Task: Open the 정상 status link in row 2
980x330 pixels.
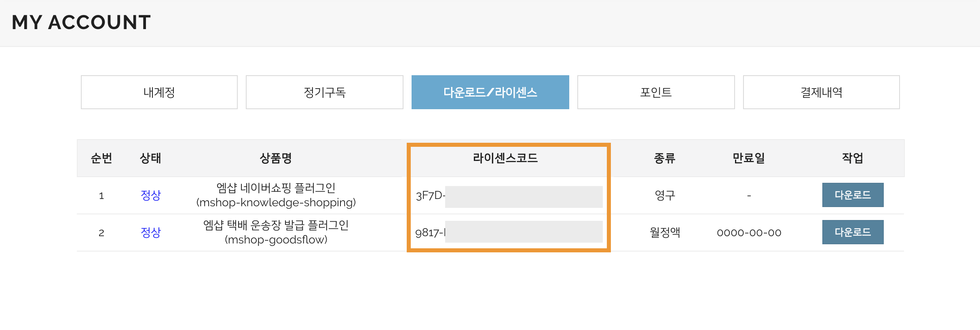Action: 150,233
